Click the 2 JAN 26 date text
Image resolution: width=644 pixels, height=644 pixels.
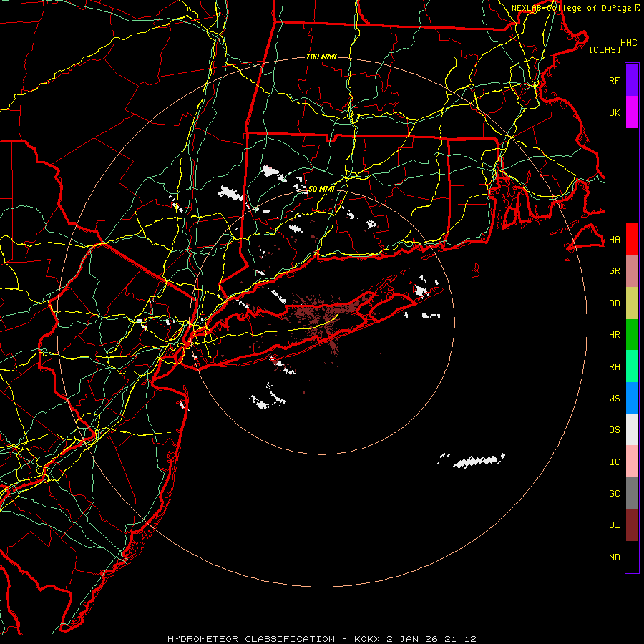[x=413, y=639]
